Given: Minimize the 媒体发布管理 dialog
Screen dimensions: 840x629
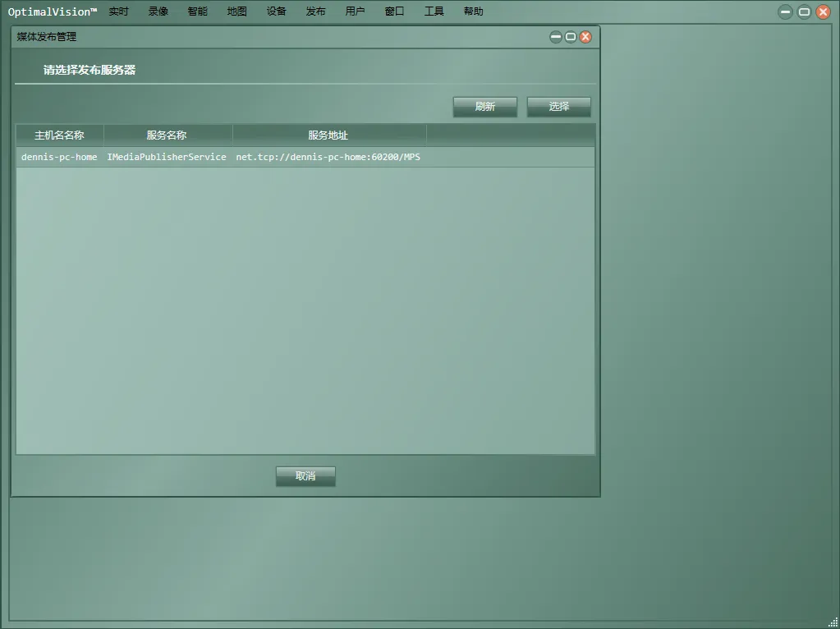Looking at the screenshot, I should (556, 37).
